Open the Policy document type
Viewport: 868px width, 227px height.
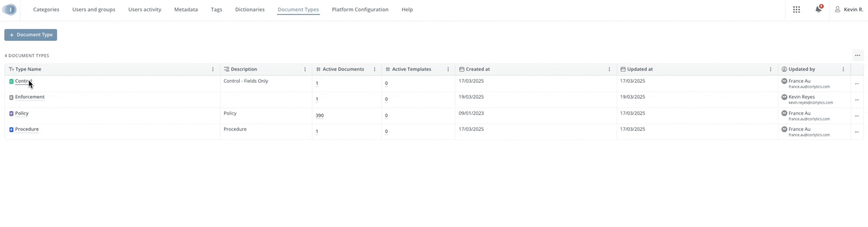coord(21,113)
